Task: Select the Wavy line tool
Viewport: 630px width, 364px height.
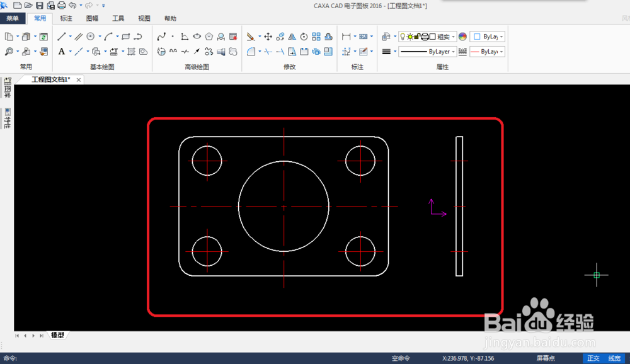Action: tap(173, 52)
